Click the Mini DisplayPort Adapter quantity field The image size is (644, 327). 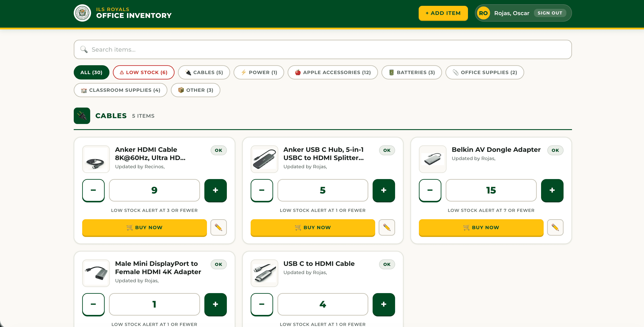[154, 304]
